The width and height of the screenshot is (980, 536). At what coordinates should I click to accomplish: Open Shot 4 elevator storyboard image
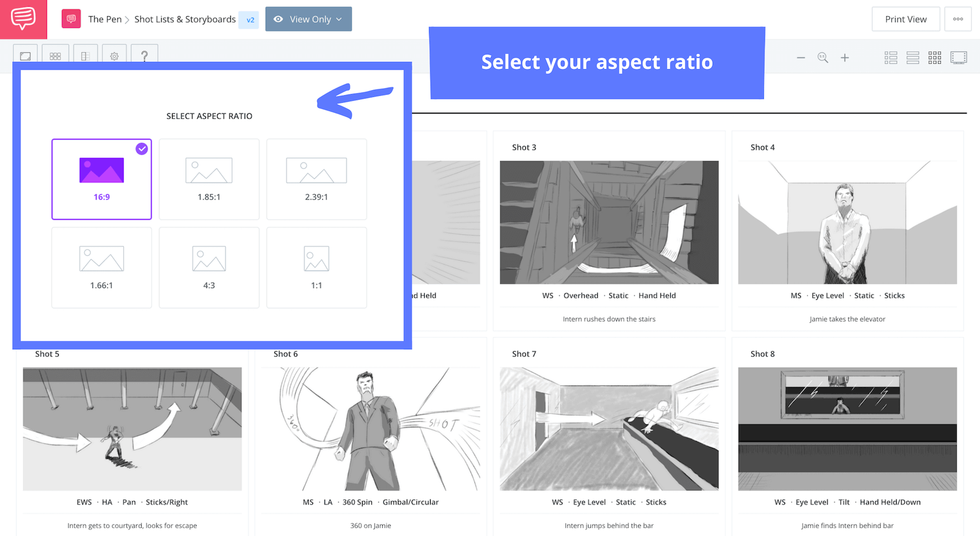click(x=848, y=223)
